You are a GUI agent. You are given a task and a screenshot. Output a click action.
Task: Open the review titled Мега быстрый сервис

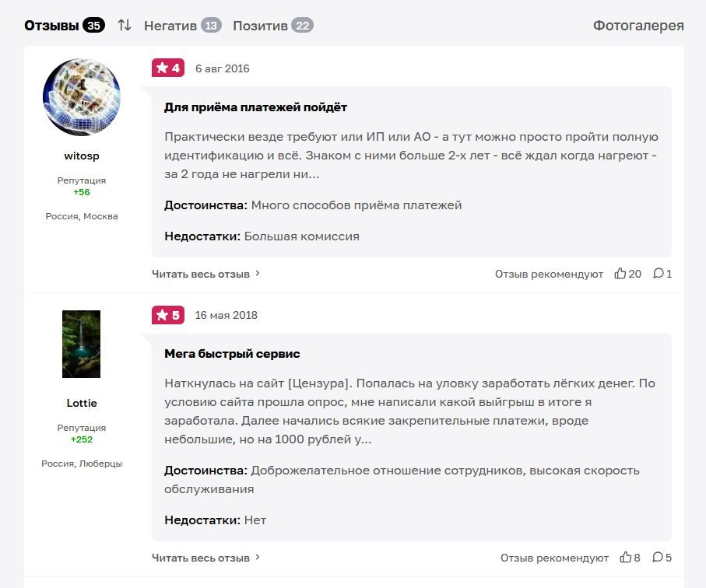coord(232,354)
